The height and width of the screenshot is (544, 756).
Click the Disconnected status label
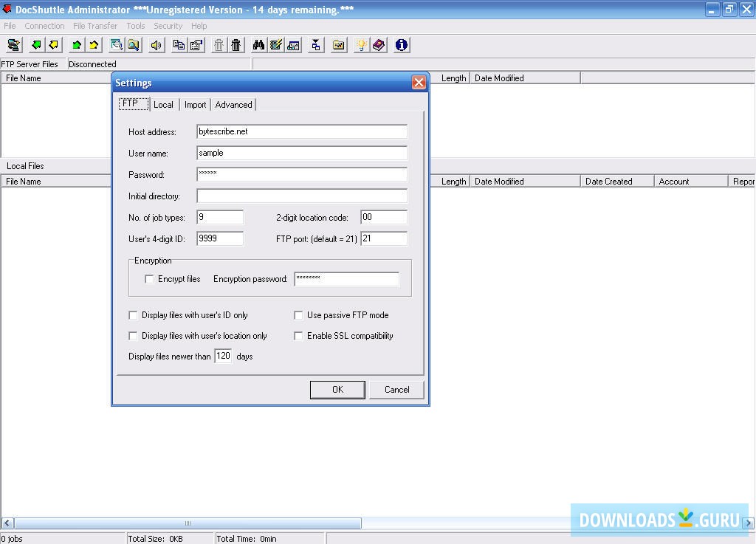pos(92,64)
